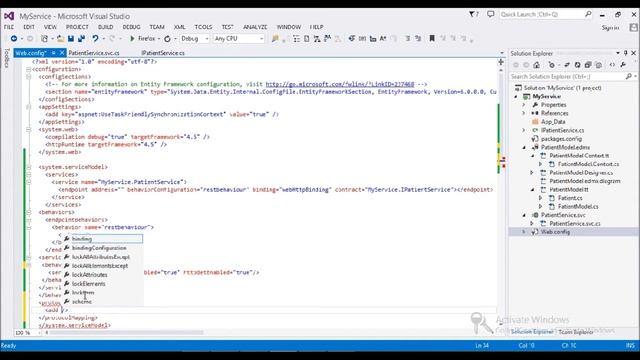640x360 pixels.
Task: Open the XML menu
Action: pyautogui.click(x=180, y=27)
